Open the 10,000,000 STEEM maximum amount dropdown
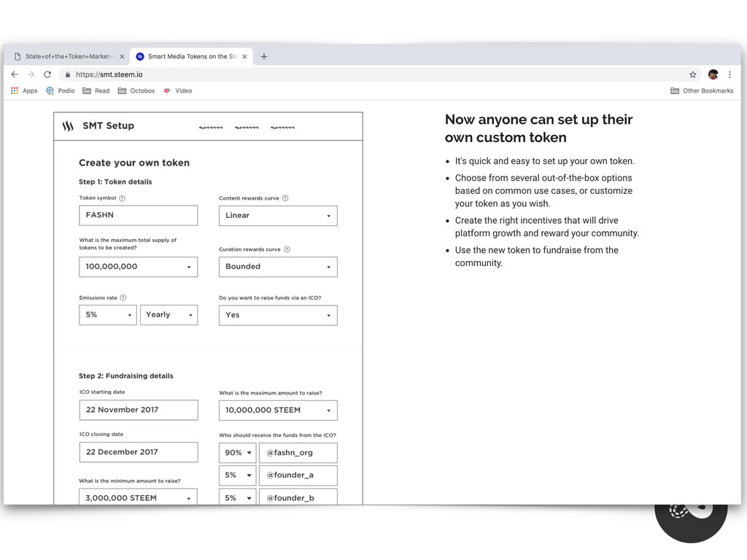The width and height of the screenshot is (747, 560). pyautogui.click(x=278, y=411)
